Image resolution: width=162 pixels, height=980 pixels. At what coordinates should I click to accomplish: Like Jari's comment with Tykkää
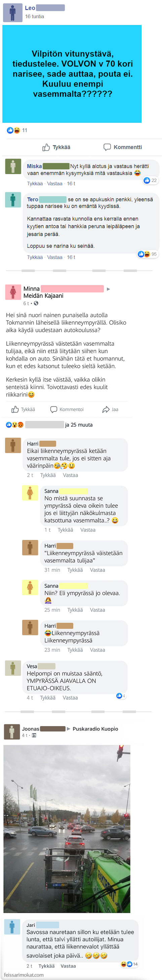click(46, 966)
